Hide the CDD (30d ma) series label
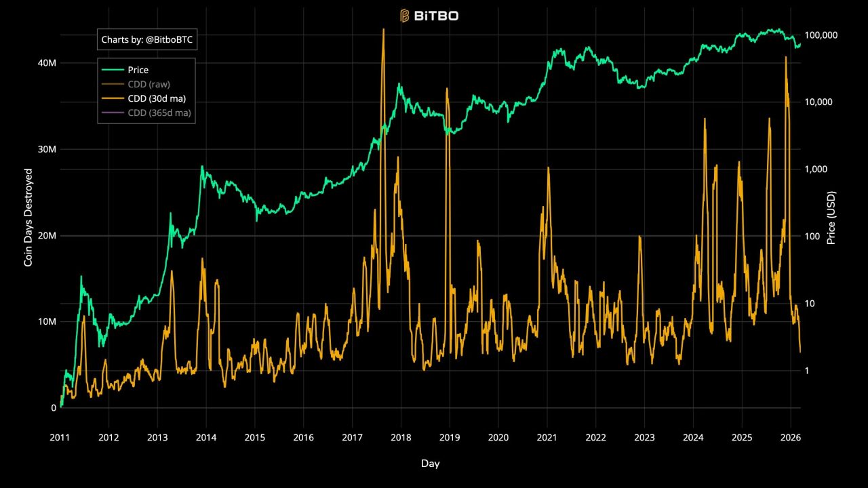 [x=156, y=98]
